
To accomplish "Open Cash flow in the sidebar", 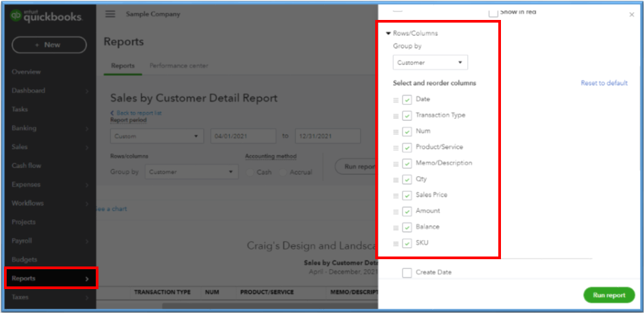I will coord(27,165).
